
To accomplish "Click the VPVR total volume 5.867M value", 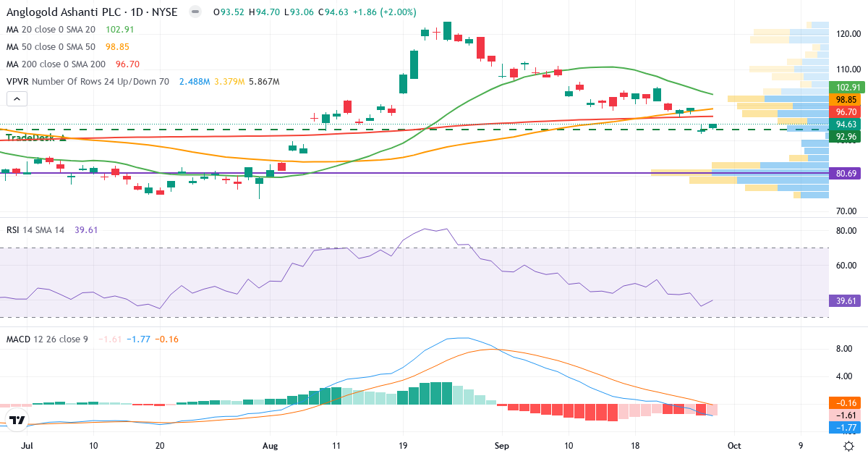I will pyautogui.click(x=264, y=82).
